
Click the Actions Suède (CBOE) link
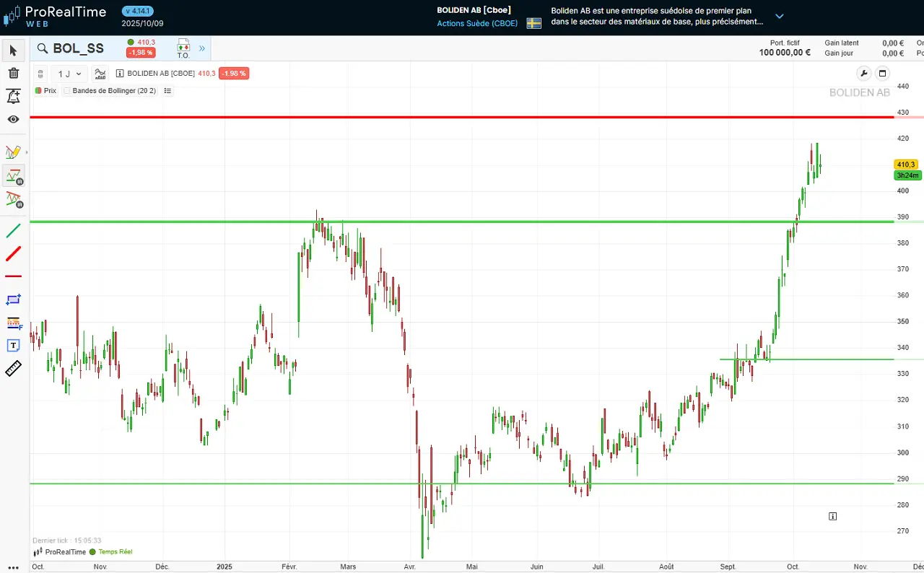(479, 24)
